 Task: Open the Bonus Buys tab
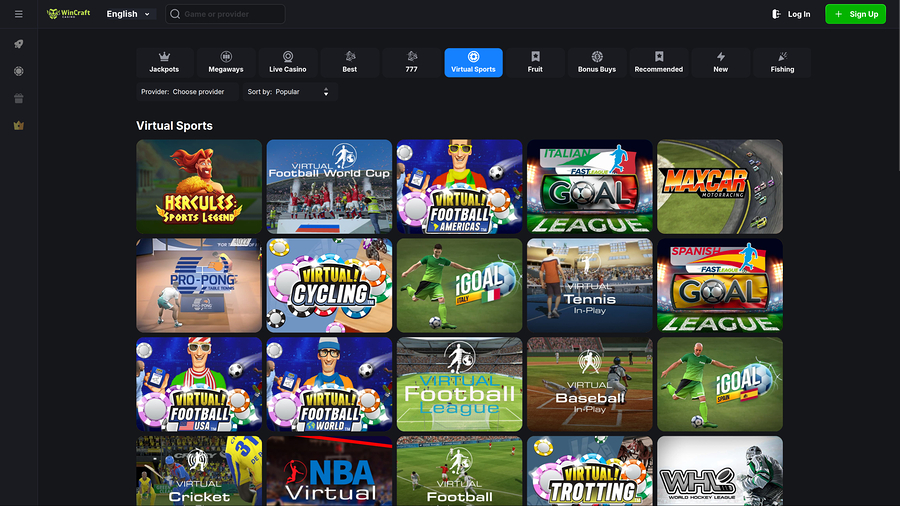(x=597, y=63)
